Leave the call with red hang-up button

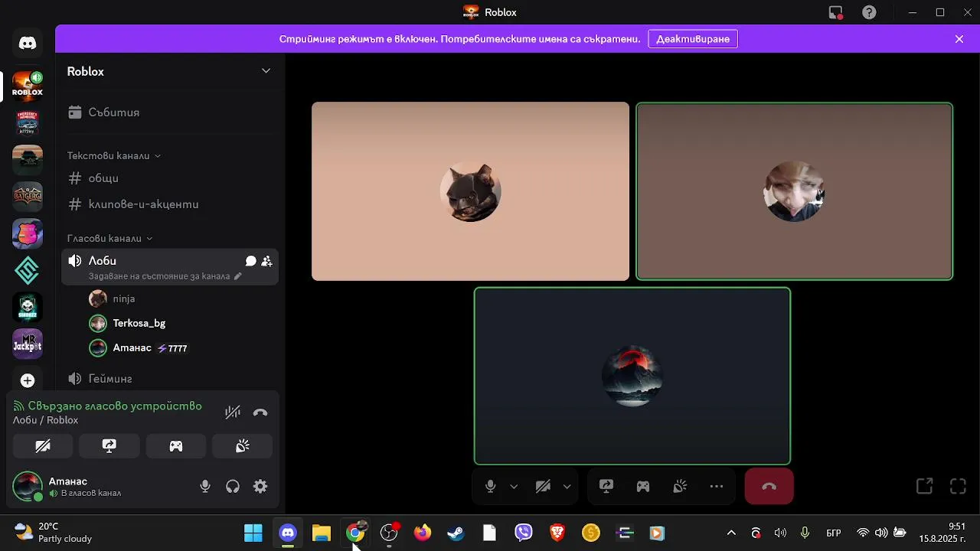[769, 486]
